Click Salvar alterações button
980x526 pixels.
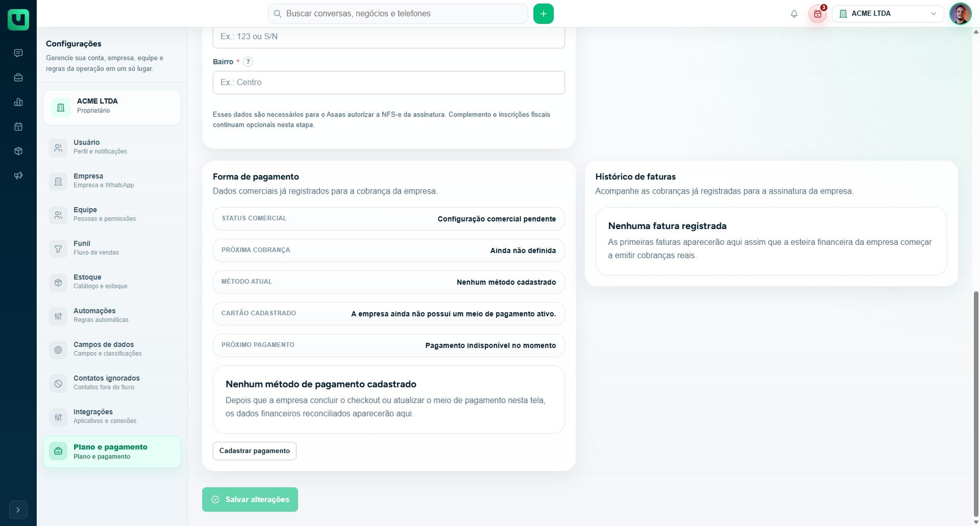tap(250, 500)
